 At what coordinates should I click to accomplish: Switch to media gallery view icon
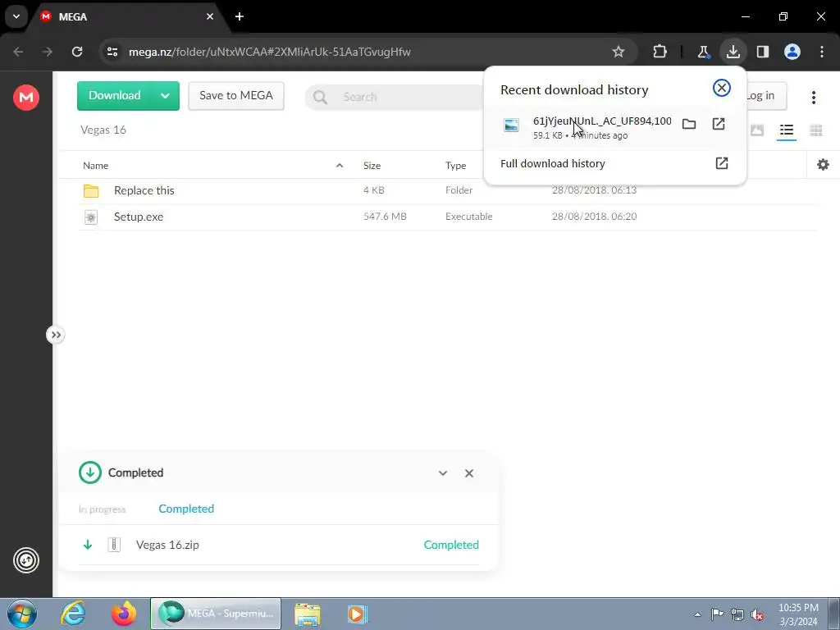tap(757, 130)
